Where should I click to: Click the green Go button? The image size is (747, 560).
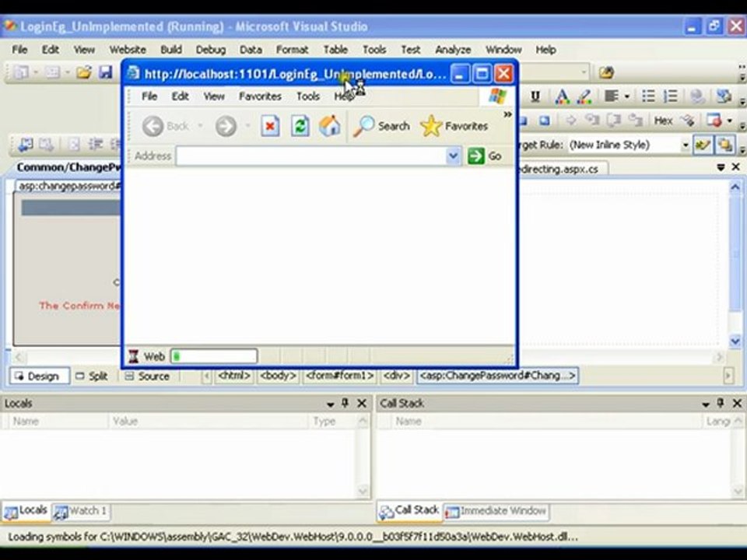coord(484,156)
